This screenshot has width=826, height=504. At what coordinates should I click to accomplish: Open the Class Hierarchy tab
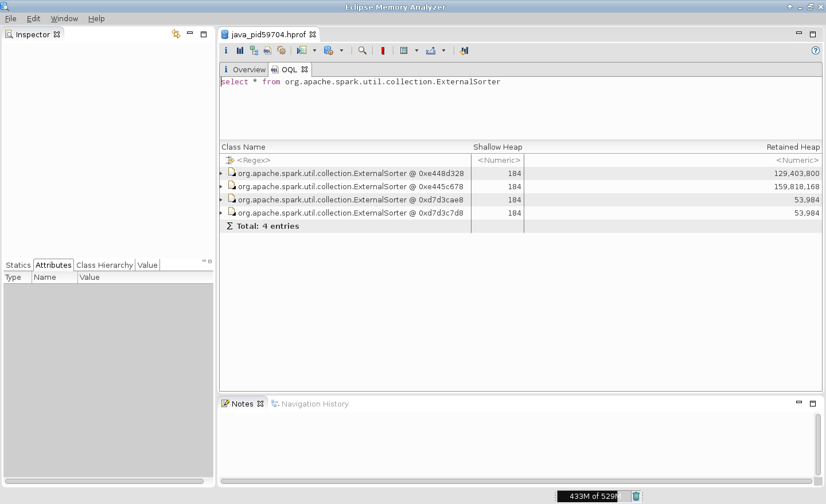pyautogui.click(x=104, y=265)
